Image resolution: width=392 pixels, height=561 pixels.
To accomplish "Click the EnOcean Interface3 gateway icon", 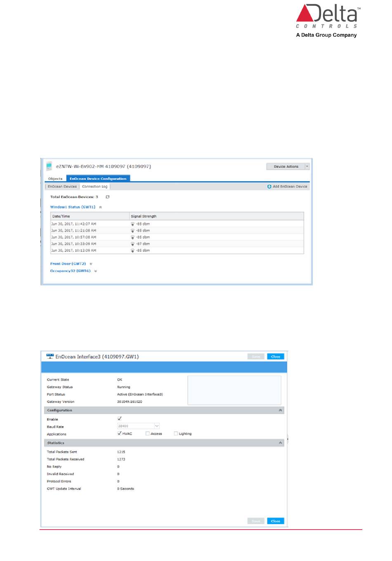I will (x=50, y=356).
